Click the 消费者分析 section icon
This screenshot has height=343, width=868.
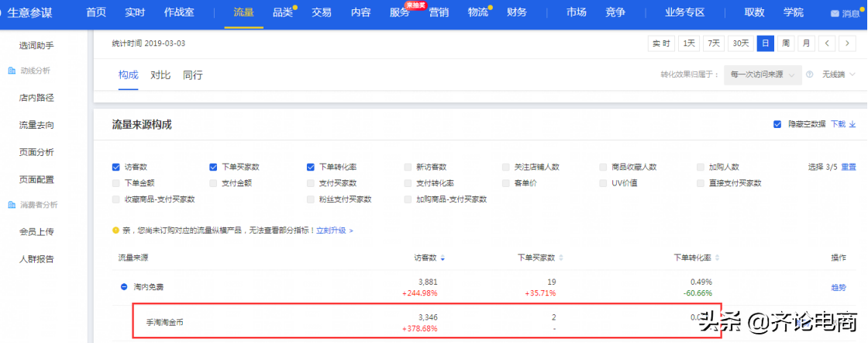tap(12, 205)
